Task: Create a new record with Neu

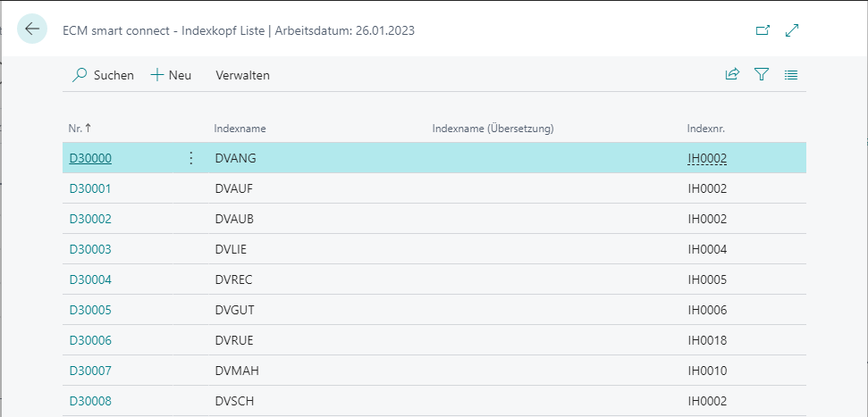Action: tap(171, 75)
